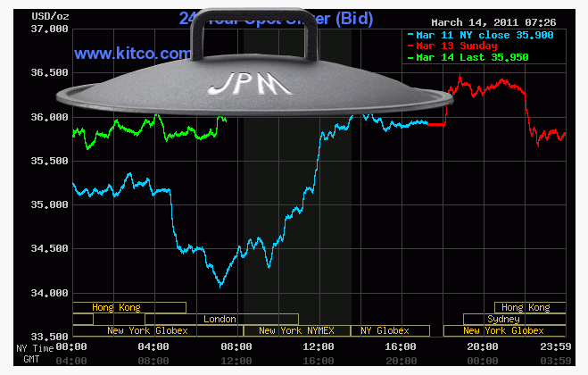
Task: Click the 36.500 price label
Action: click(x=49, y=72)
